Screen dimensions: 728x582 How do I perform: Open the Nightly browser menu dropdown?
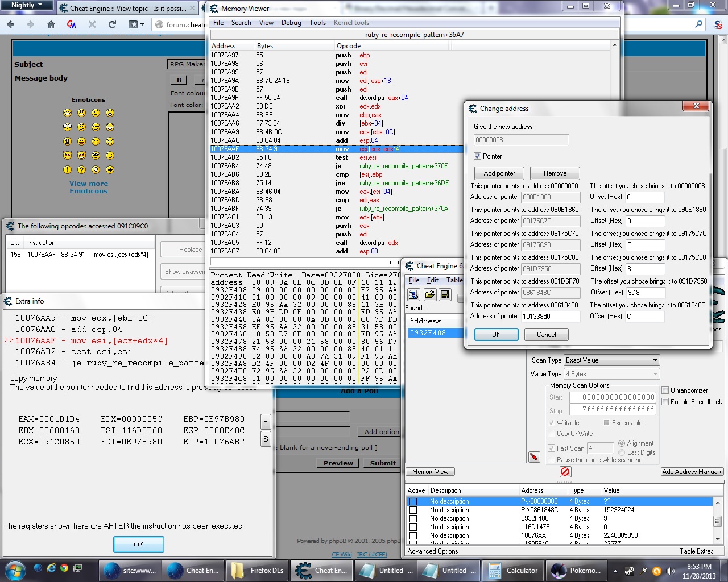tap(26, 5)
